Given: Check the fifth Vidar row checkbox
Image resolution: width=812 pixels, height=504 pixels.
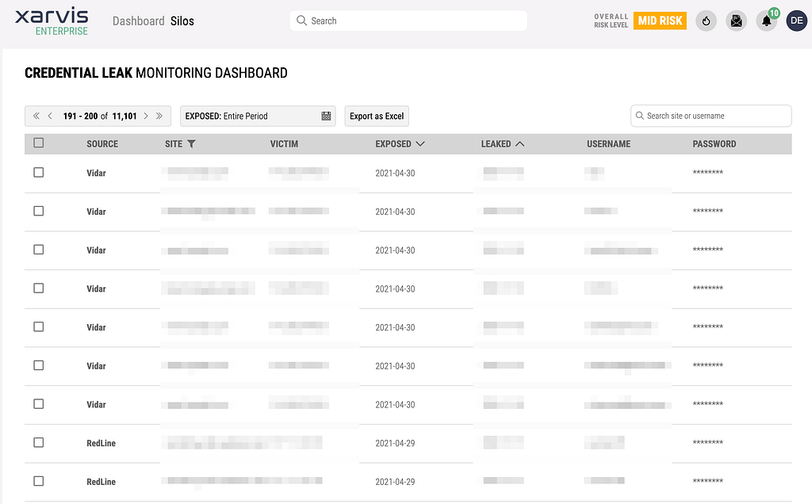Looking at the screenshot, I should coord(38,326).
